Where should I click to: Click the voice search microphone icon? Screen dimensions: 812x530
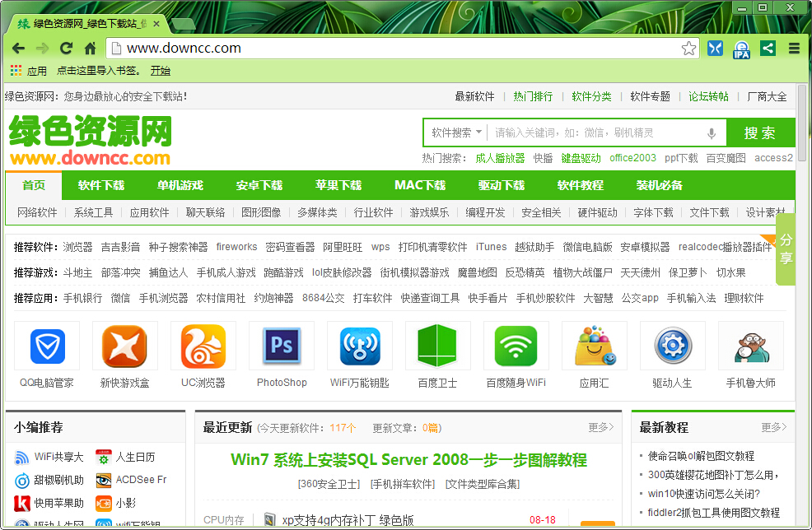[710, 132]
